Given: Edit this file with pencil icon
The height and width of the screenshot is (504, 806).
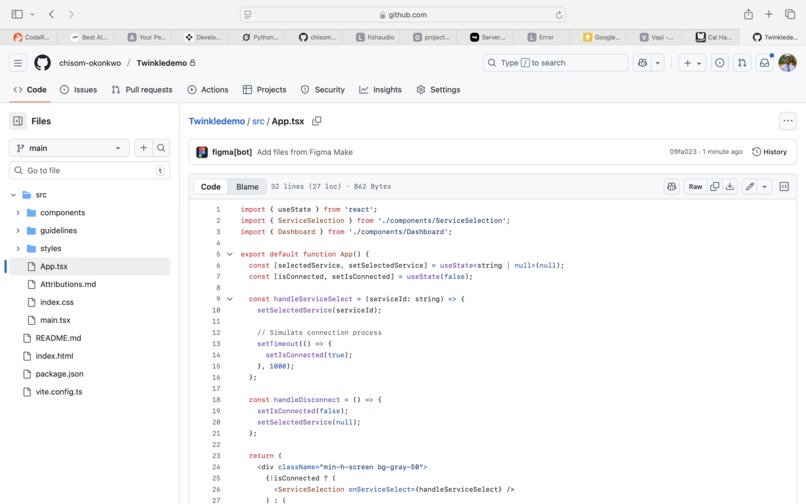Looking at the screenshot, I should pyautogui.click(x=750, y=187).
